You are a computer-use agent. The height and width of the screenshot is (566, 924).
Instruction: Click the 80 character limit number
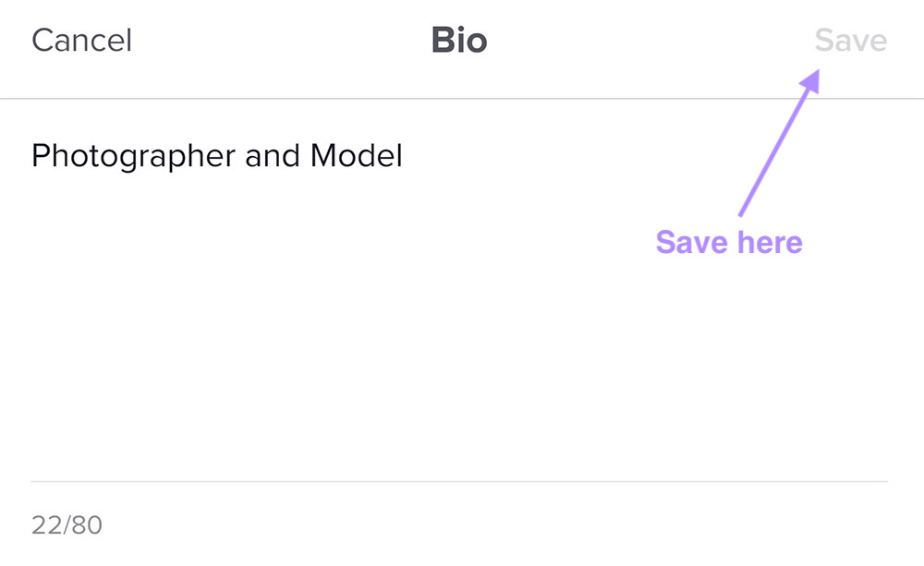click(x=88, y=525)
